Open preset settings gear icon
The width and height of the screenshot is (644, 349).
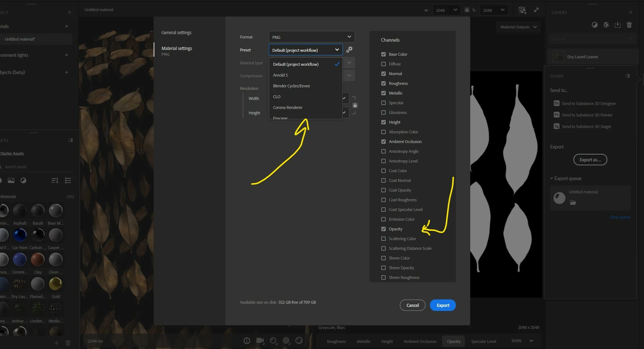[349, 50]
